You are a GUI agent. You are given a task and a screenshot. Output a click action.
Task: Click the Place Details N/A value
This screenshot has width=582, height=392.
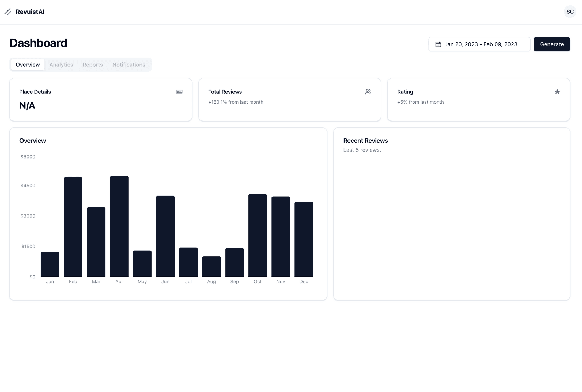(x=27, y=105)
